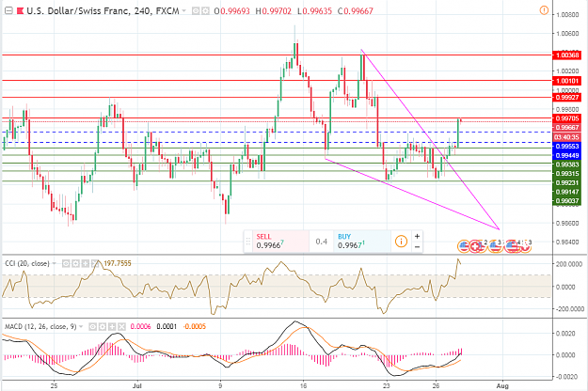The image size is (588, 391).
Task: Click the CCI 200.0000 scale label
Action: (570, 264)
